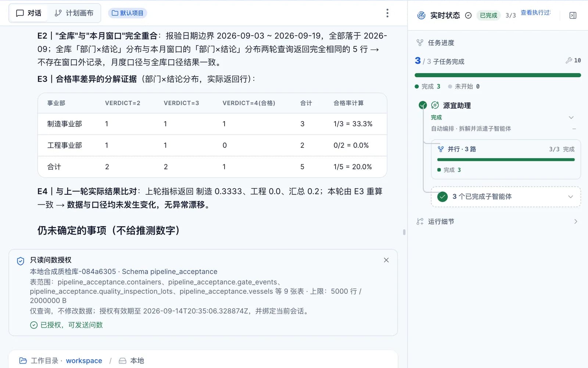Click the 源宜助理 agent avatar icon

pos(435,105)
